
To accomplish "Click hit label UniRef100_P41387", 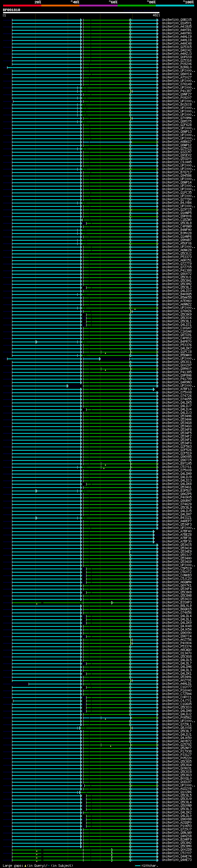I will click(x=177, y=91).
